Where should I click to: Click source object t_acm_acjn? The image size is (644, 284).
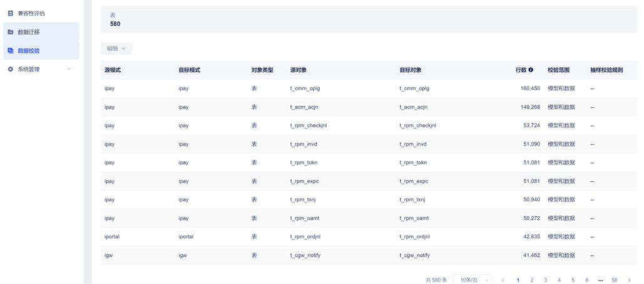coord(304,107)
